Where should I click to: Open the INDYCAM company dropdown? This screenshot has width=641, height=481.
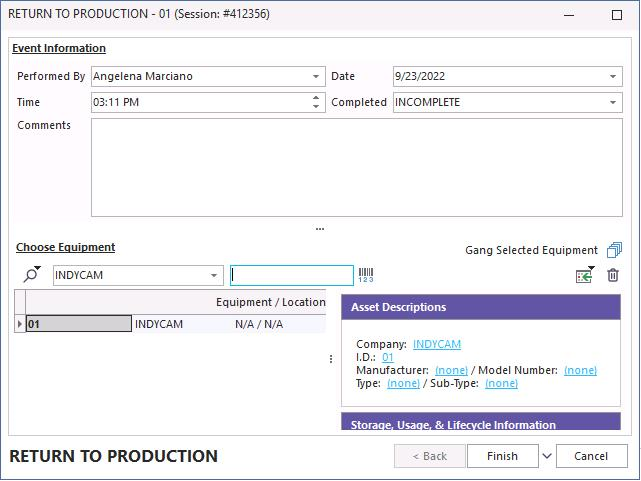215,275
